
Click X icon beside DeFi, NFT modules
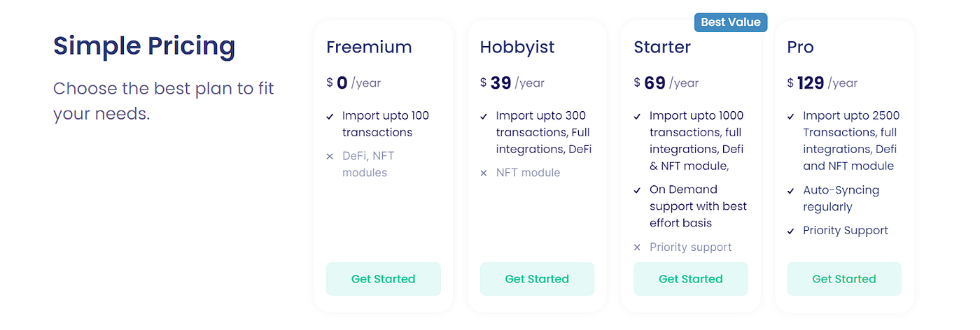tap(330, 157)
